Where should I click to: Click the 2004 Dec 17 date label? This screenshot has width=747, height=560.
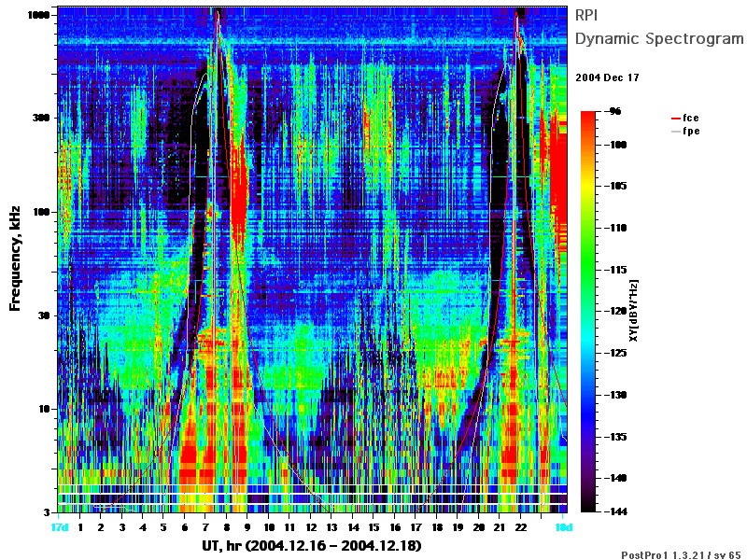coord(607,77)
